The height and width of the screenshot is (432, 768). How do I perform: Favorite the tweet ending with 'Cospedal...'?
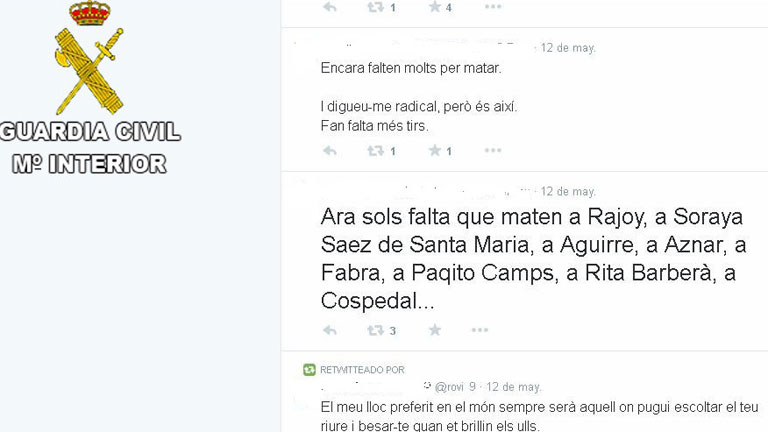click(434, 330)
